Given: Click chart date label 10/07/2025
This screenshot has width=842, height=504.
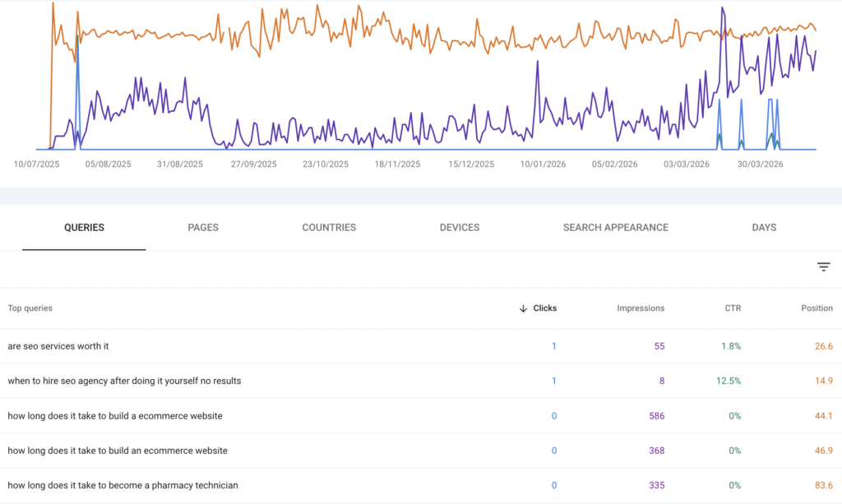Looking at the screenshot, I should 36,164.
